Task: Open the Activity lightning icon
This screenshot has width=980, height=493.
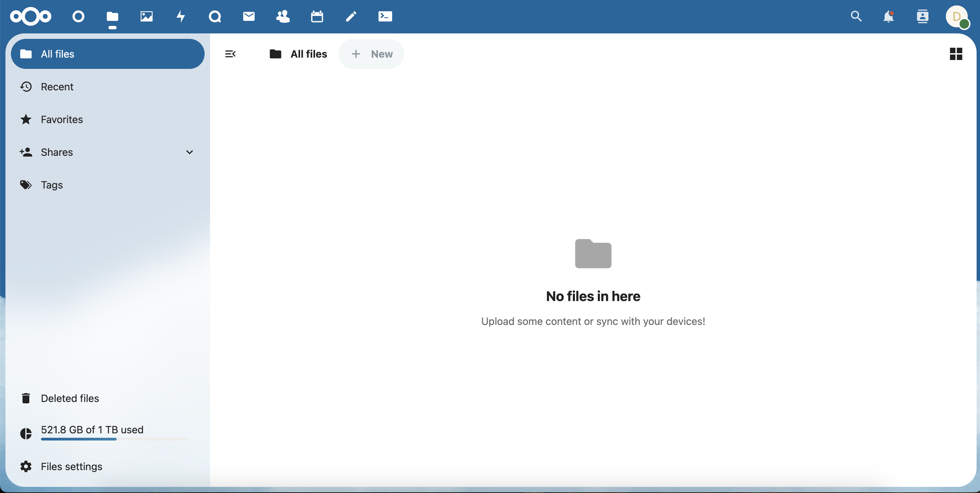Action: tap(181, 16)
